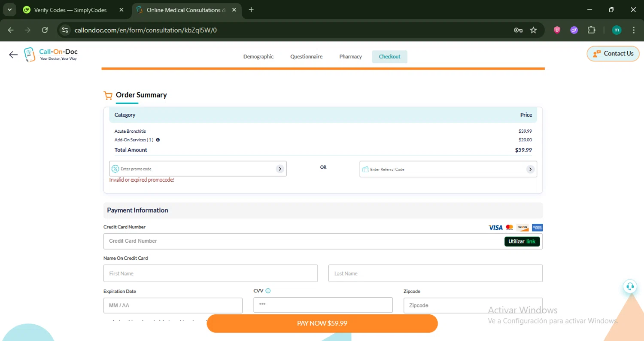Click the Payment Information heading
Screen dimensions: 644x341
coord(137,210)
